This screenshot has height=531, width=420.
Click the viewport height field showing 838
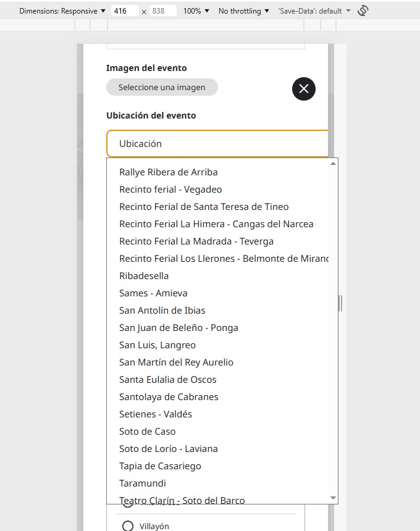(x=162, y=11)
